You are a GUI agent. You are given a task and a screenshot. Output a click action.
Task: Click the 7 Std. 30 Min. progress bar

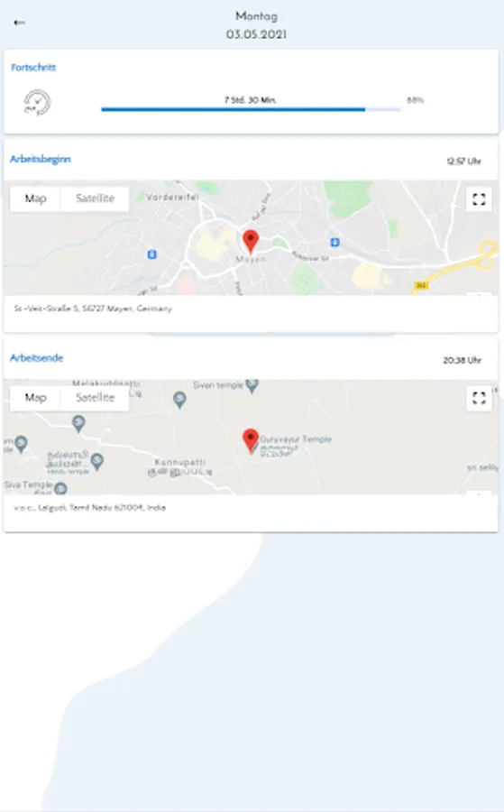coord(251,109)
